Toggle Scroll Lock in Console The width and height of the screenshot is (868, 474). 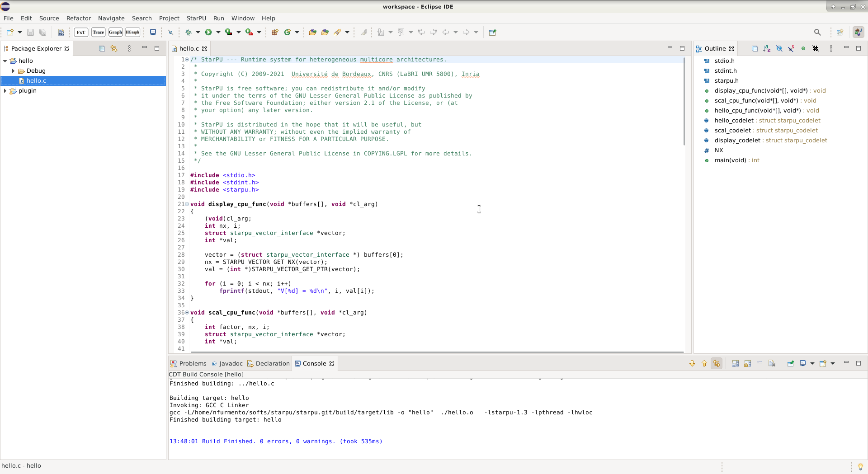coord(747,363)
